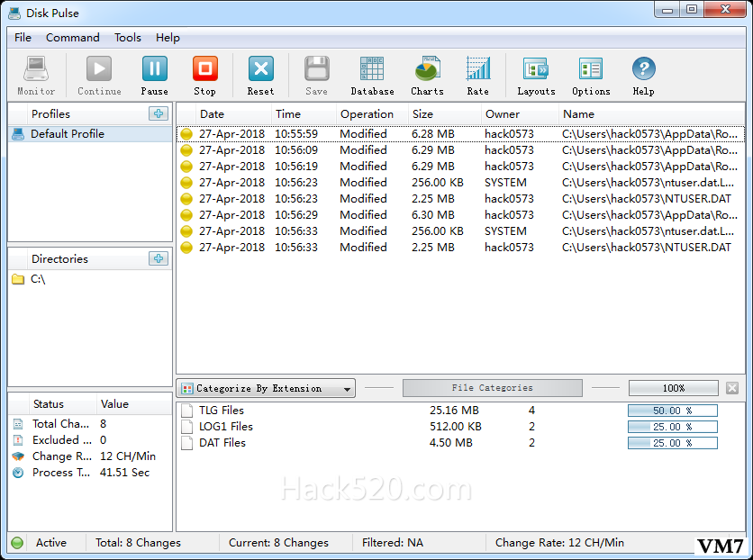Screen dimensions: 753x560
Task: Sort by the Operation column header
Action: click(x=373, y=114)
